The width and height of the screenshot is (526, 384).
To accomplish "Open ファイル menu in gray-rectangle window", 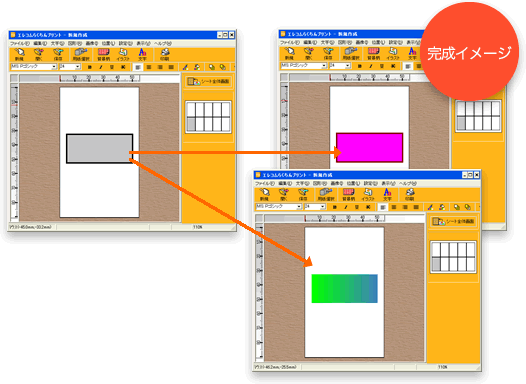I will pos(19,44).
